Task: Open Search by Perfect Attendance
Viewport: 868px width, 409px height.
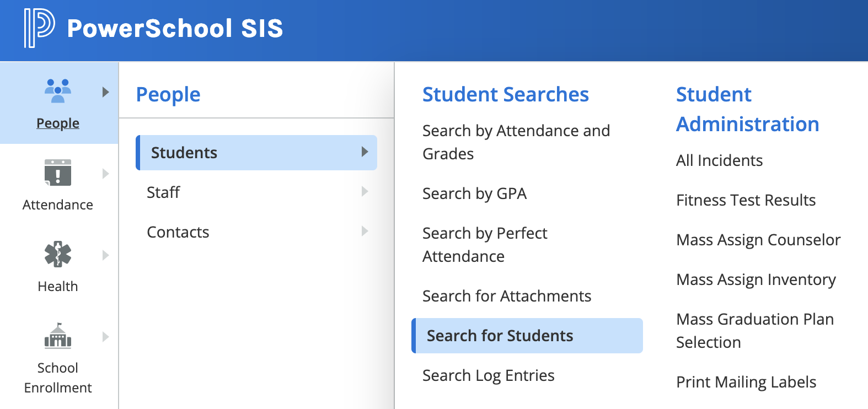Action: 485,245
